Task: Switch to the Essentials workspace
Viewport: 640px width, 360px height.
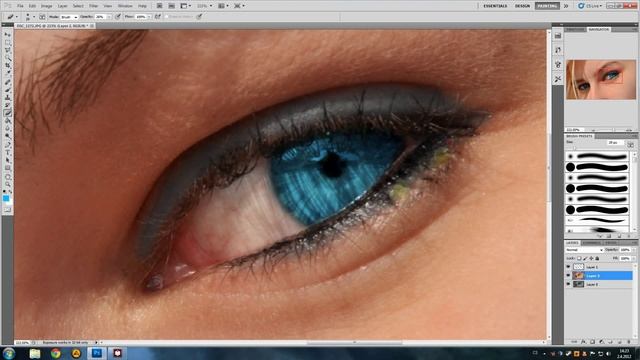Action: tap(495, 6)
